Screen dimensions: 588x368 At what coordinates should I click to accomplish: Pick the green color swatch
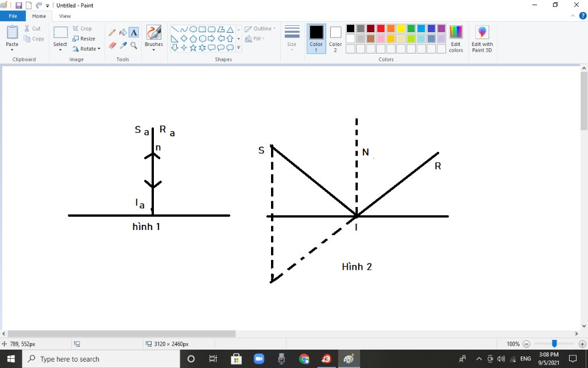[411, 29]
